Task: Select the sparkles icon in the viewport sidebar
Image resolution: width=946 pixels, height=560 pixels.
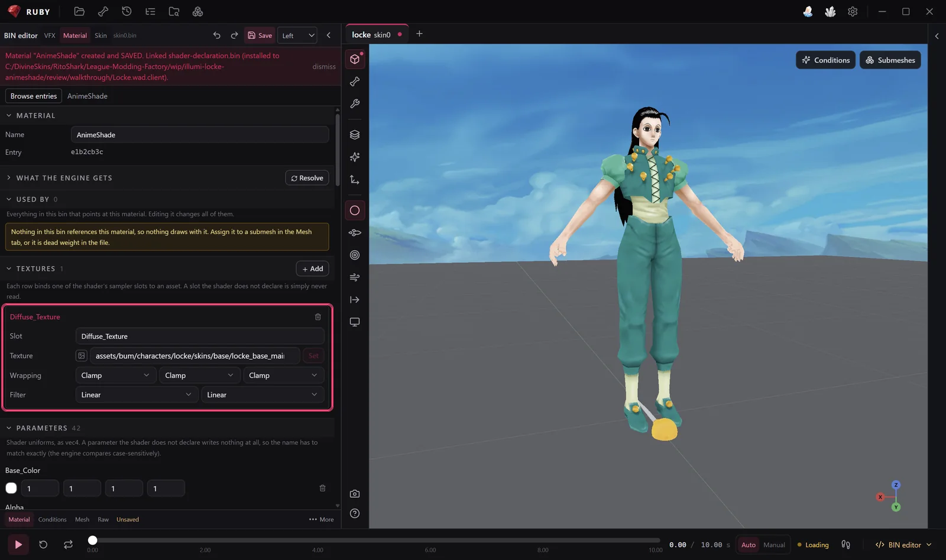Action: [x=355, y=157]
